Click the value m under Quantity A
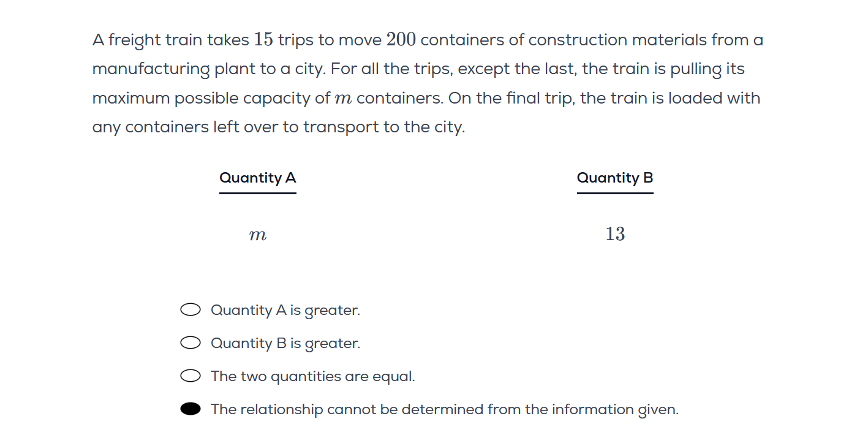The image size is (868, 435). click(x=258, y=235)
